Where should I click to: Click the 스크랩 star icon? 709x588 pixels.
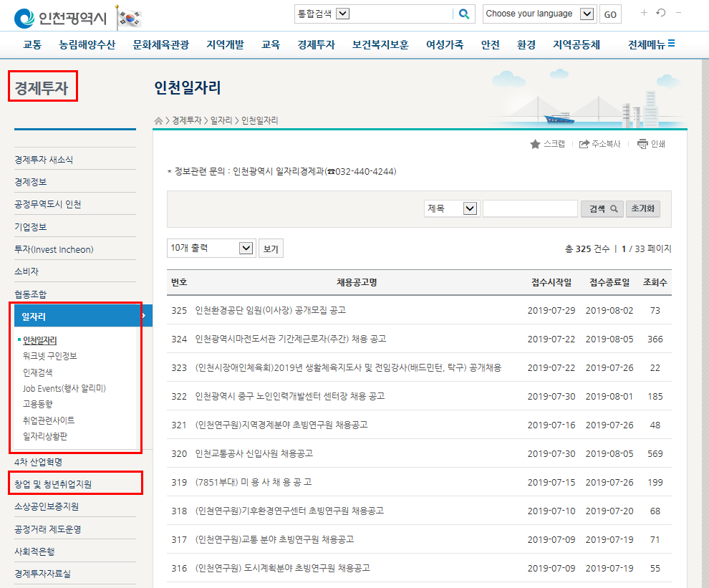pos(535,144)
